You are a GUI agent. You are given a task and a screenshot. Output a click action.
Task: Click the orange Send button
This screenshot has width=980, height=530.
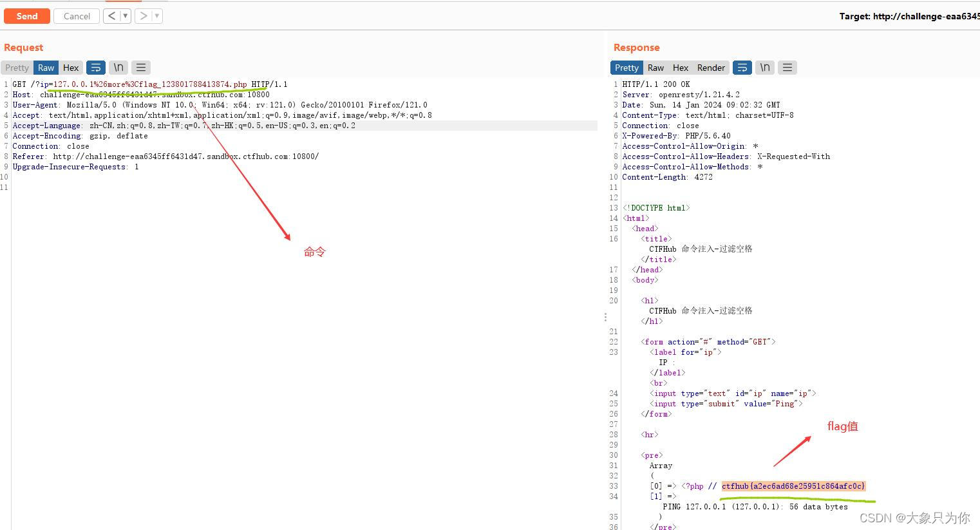[27, 16]
